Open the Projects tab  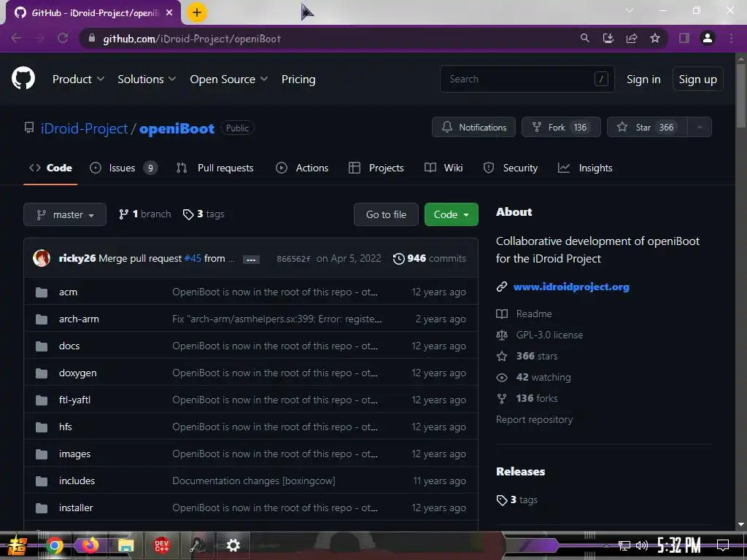pos(376,168)
